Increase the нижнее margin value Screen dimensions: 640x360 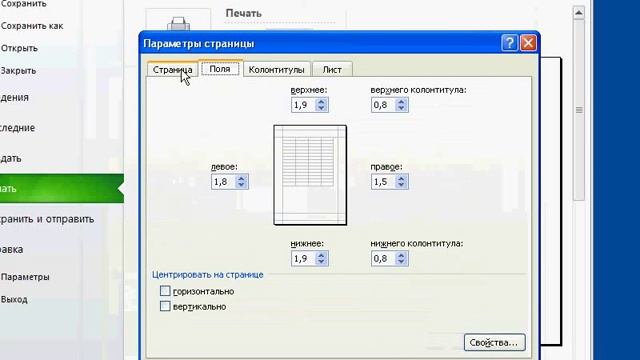pyautogui.click(x=321, y=255)
